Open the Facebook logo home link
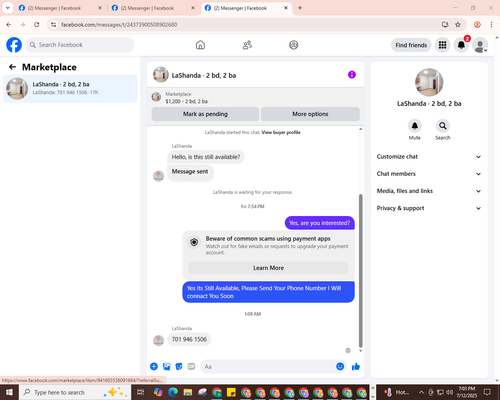The height and width of the screenshot is (400, 500). [x=14, y=45]
